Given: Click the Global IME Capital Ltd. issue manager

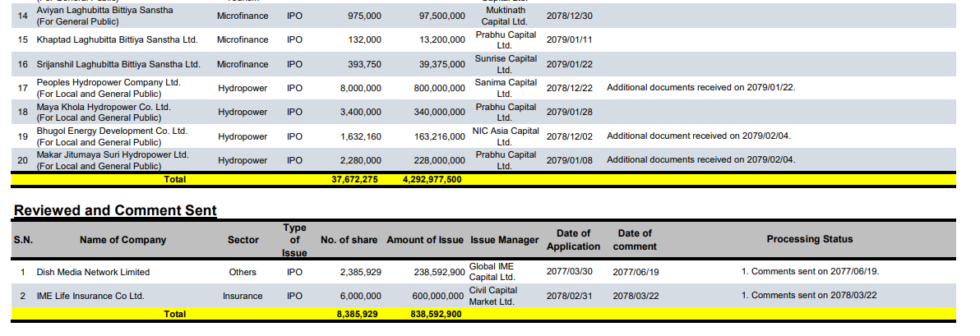Looking at the screenshot, I should tap(492, 272).
